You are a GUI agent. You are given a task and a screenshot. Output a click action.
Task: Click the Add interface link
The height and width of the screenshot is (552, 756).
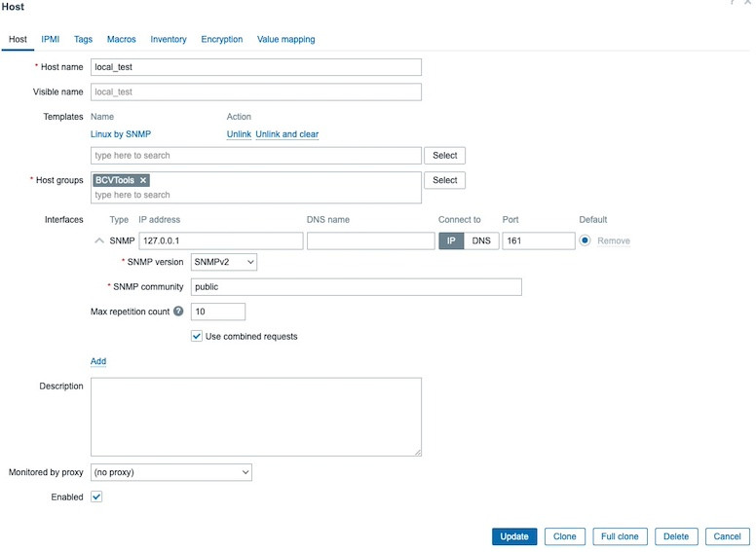[x=98, y=361]
